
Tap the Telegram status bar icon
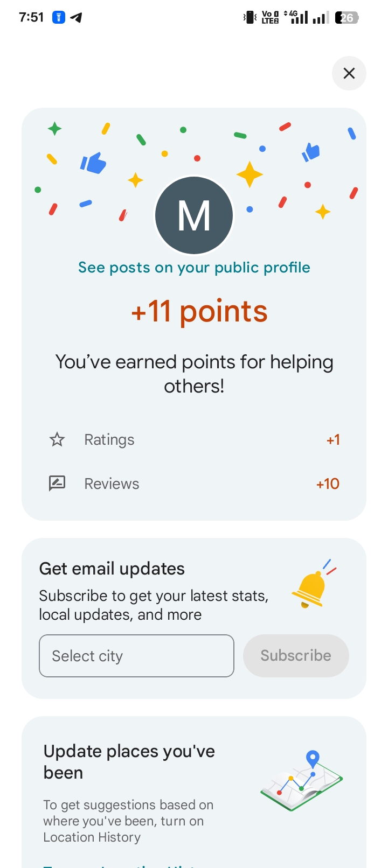pyautogui.click(x=77, y=17)
